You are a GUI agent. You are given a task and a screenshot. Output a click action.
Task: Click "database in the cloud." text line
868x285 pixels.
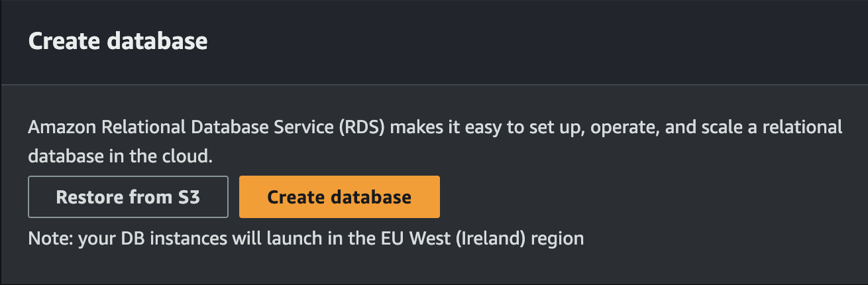coord(120,156)
